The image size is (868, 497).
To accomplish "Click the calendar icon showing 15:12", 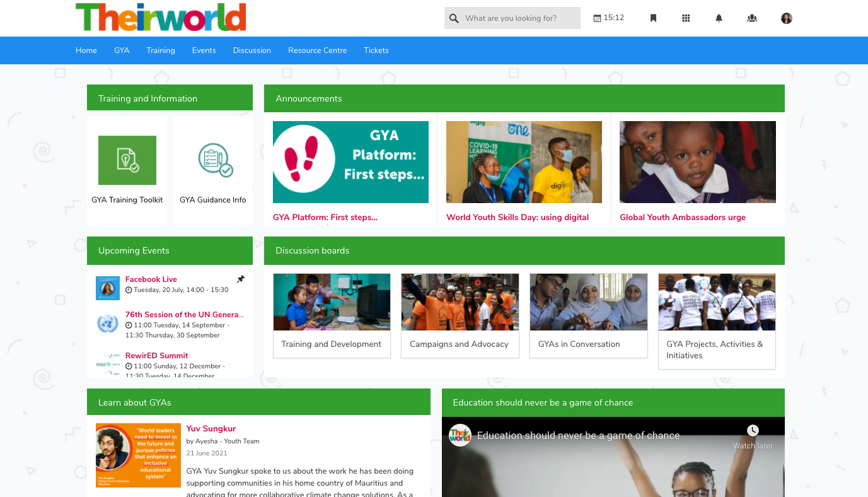I will (597, 18).
